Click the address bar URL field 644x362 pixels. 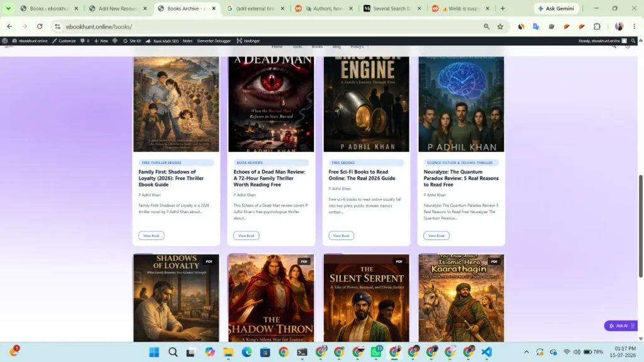(x=271, y=26)
